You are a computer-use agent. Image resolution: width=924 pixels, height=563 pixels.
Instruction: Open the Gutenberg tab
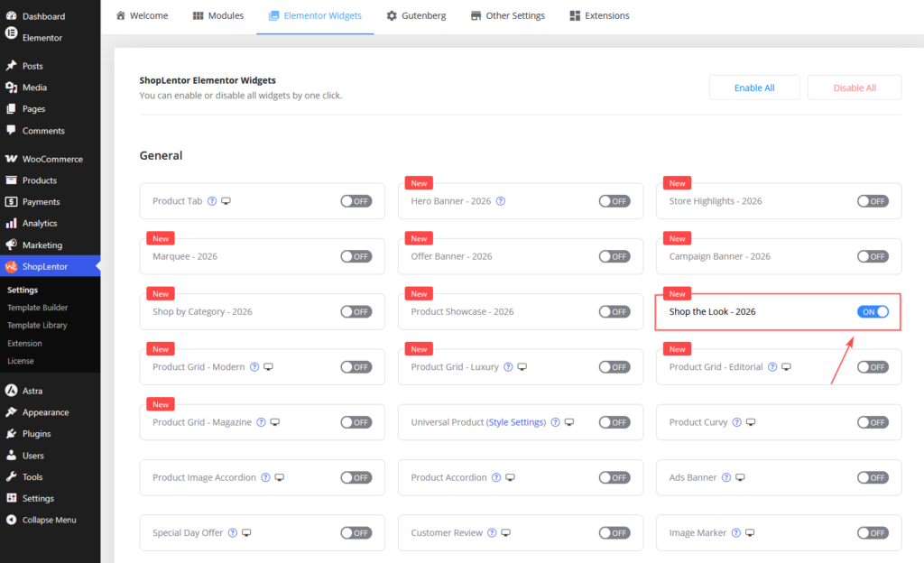click(416, 16)
